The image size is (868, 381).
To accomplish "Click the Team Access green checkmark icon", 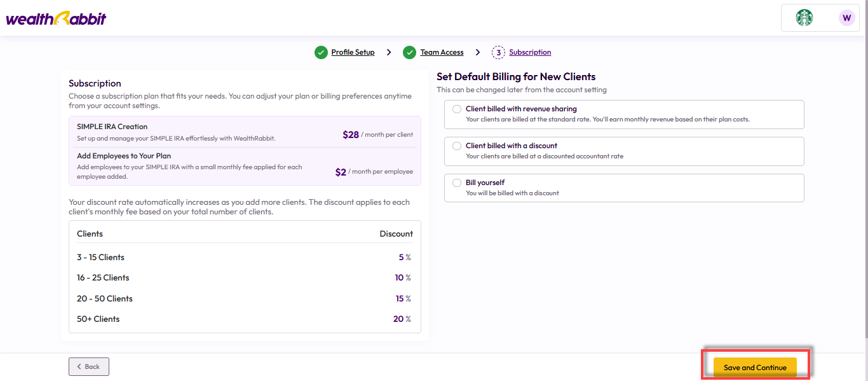I will click(x=410, y=52).
